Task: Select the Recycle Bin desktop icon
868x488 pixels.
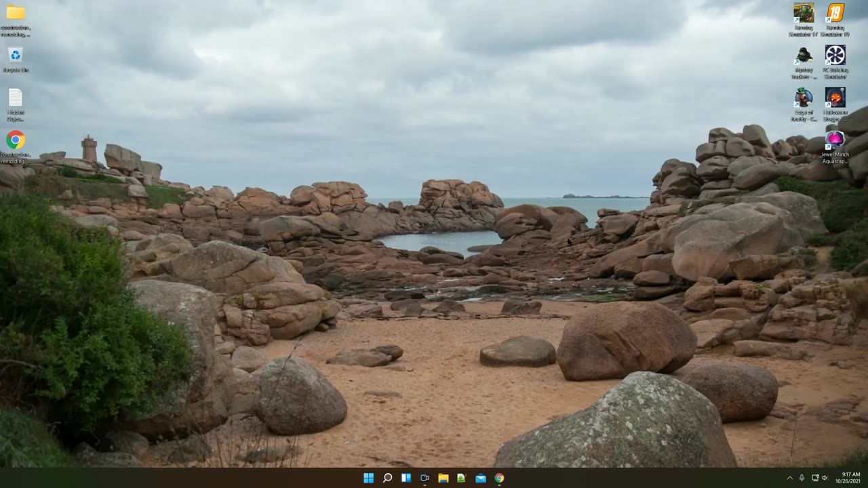Action: (16, 60)
